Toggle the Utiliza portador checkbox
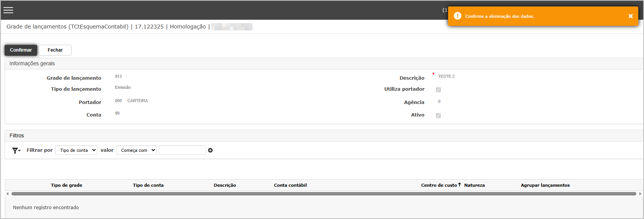644x219 pixels. (x=438, y=90)
